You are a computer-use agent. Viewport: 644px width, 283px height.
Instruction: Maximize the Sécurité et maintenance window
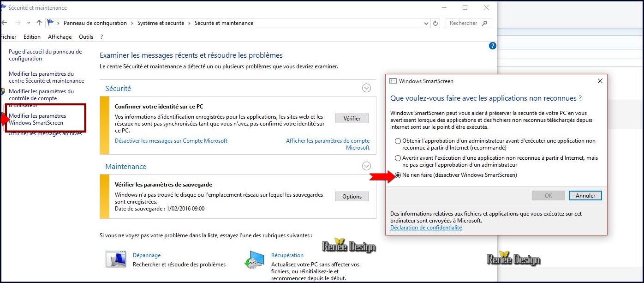click(465, 7)
